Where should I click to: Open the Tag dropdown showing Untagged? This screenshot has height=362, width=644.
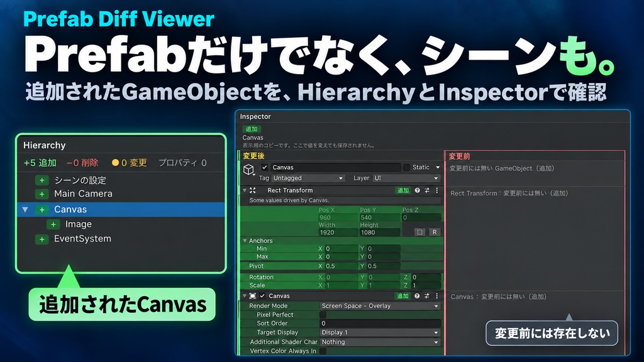[x=308, y=178]
